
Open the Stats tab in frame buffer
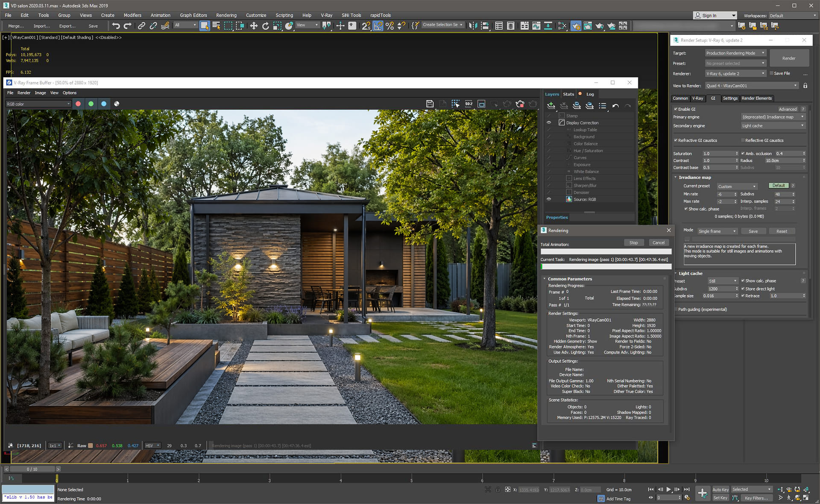coord(568,94)
